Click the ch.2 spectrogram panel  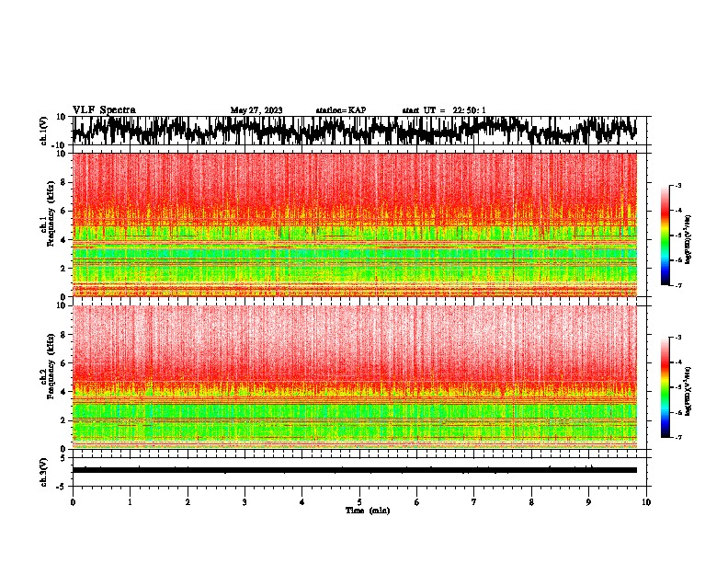[355, 377]
